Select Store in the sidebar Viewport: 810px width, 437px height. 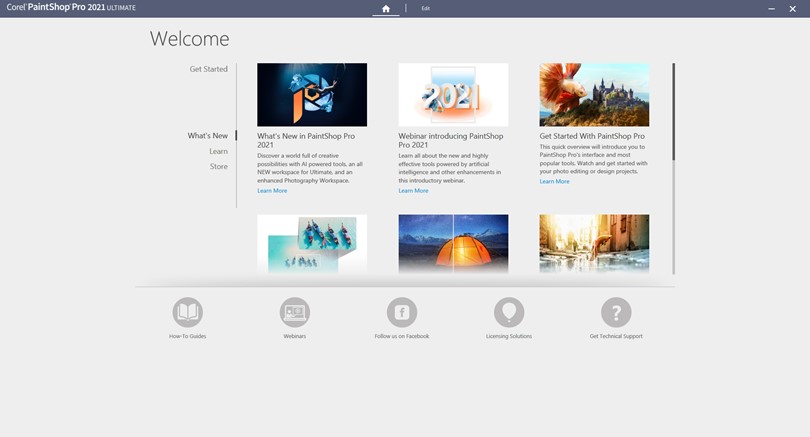[x=219, y=166]
